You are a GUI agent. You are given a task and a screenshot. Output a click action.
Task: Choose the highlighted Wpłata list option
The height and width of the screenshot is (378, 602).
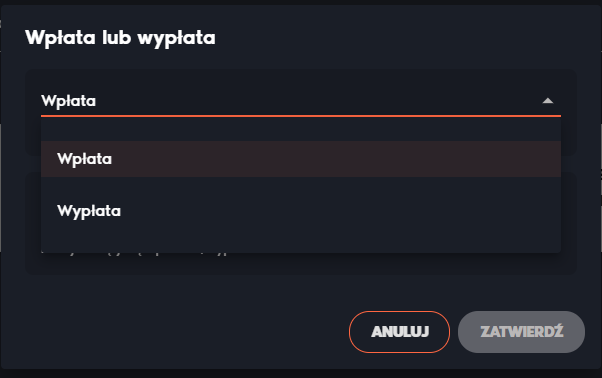[301, 159]
